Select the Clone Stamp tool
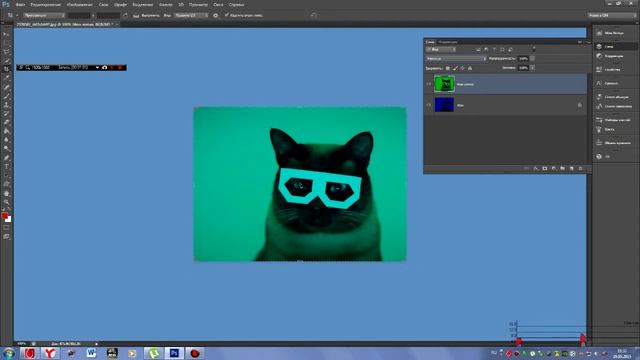The image size is (640, 360). 6,104
